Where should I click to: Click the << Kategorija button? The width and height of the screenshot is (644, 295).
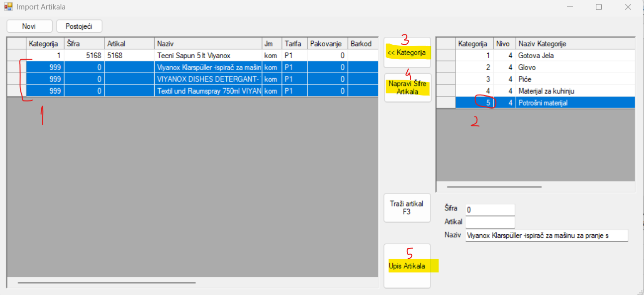(x=407, y=52)
